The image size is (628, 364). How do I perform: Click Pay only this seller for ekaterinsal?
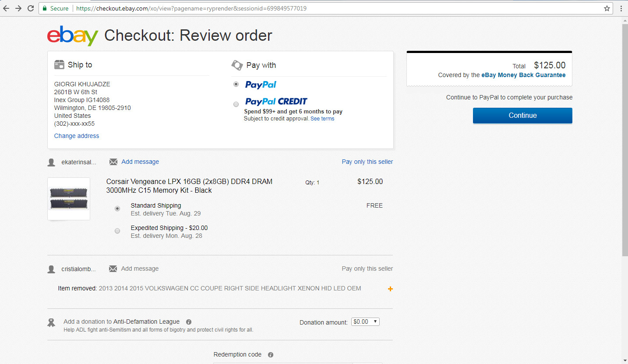pos(367,162)
